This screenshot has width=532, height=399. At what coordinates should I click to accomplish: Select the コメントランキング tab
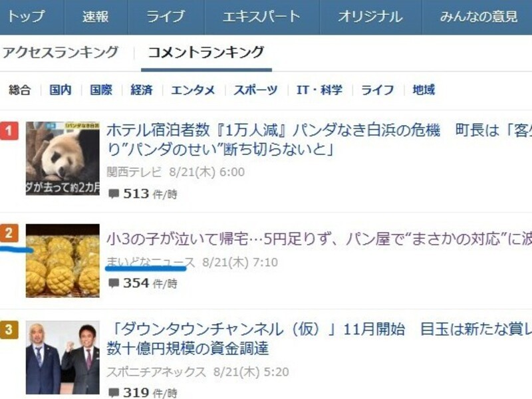[x=206, y=53]
